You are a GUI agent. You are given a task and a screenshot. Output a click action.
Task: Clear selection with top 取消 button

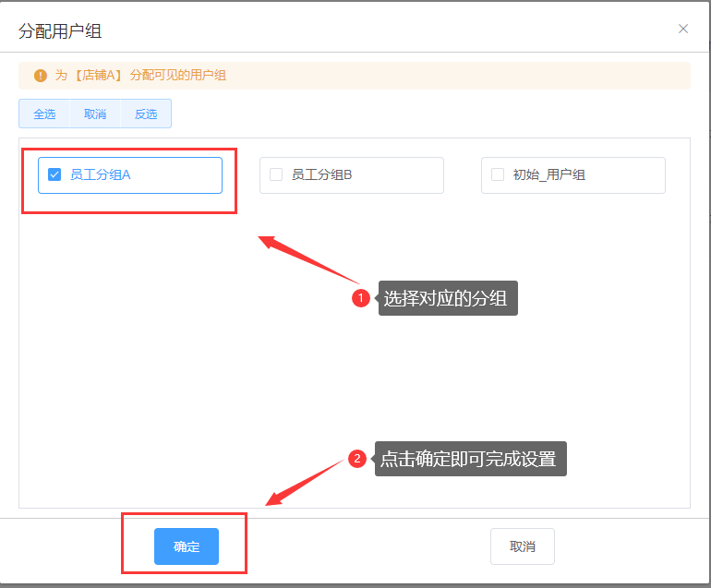(95, 114)
